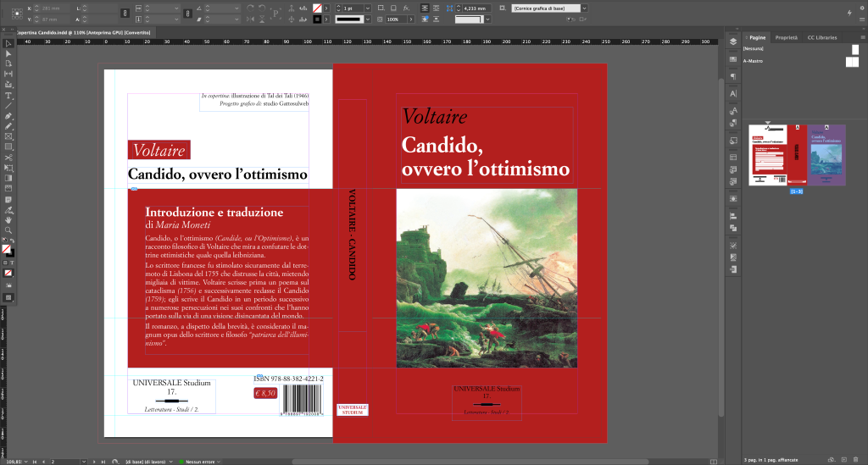Go to the next page arrow in the status bar

pyautogui.click(x=94, y=462)
